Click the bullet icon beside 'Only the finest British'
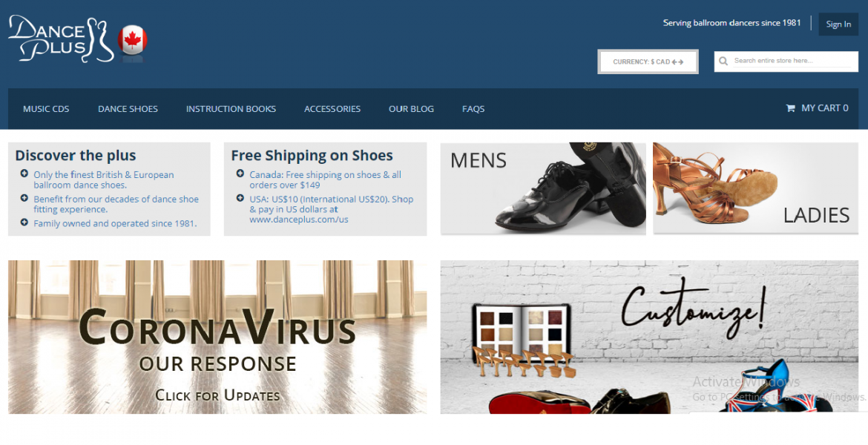Screen dimensions: 868x445 [24, 174]
